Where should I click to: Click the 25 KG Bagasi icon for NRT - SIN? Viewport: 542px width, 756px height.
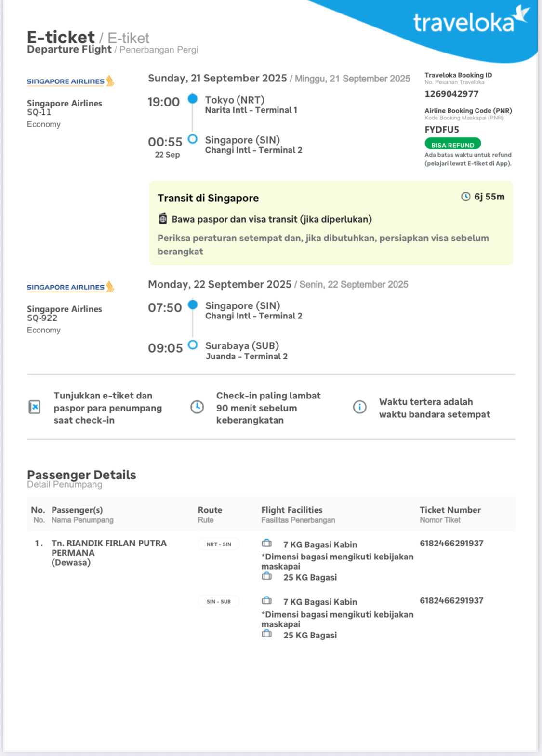(x=267, y=576)
